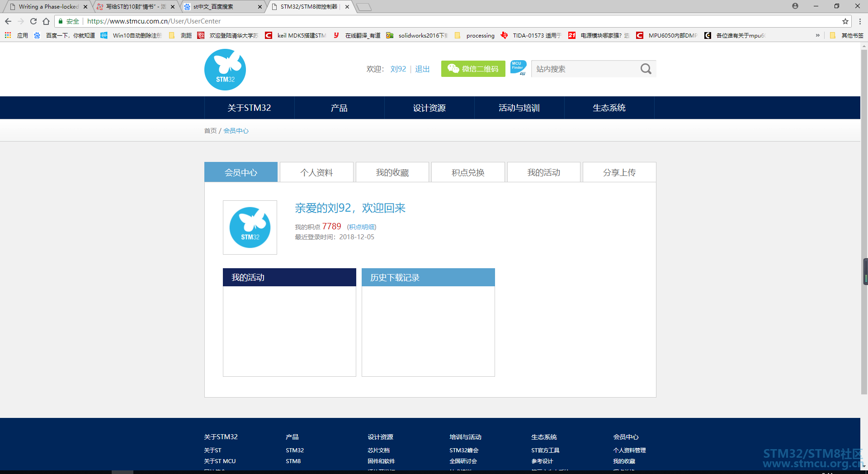Switch to the 分享上传 tab
The height and width of the screenshot is (474, 868).
pos(619,172)
